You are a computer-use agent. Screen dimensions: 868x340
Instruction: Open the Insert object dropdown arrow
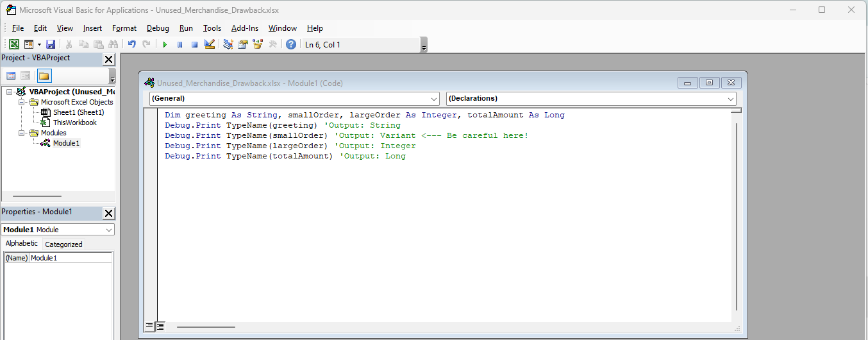click(x=39, y=44)
